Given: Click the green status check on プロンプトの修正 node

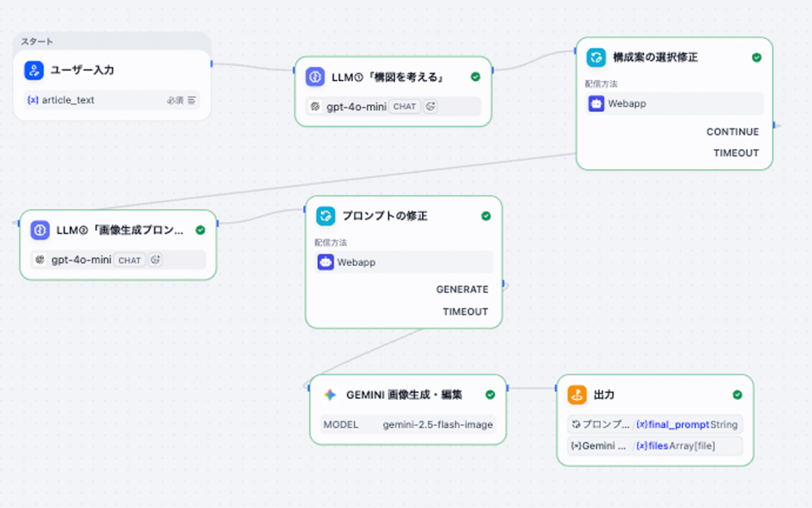Looking at the screenshot, I should tap(486, 216).
